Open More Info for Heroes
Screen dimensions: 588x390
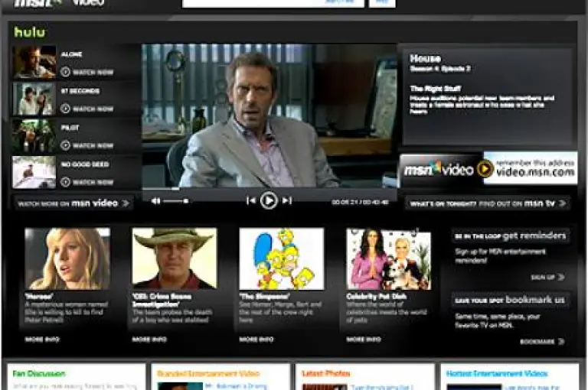click(42, 339)
